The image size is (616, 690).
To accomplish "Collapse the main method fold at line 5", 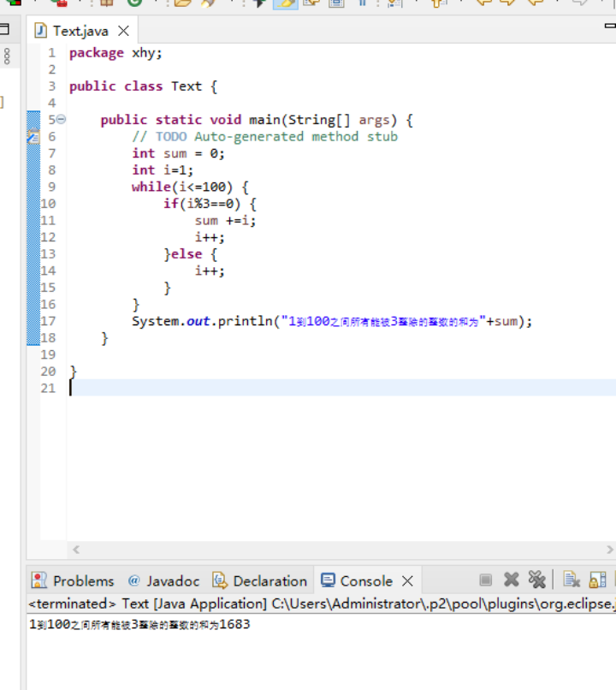I will coord(61,119).
